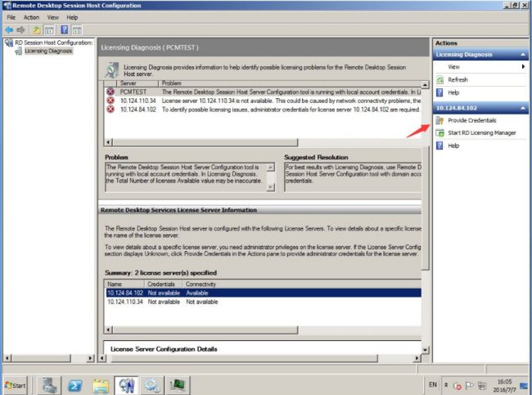Viewport: 532px width, 395px height.
Task: Select RD Session Host Configuration tree node
Action: click(49, 43)
